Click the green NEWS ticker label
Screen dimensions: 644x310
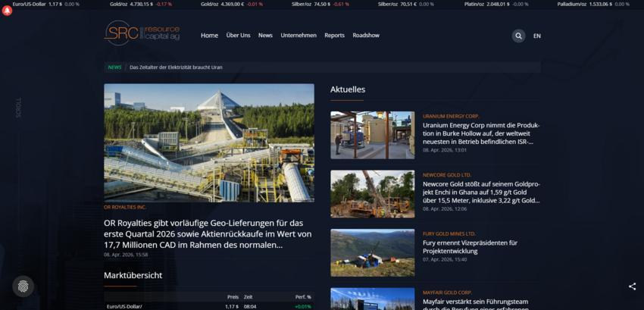[x=114, y=67]
